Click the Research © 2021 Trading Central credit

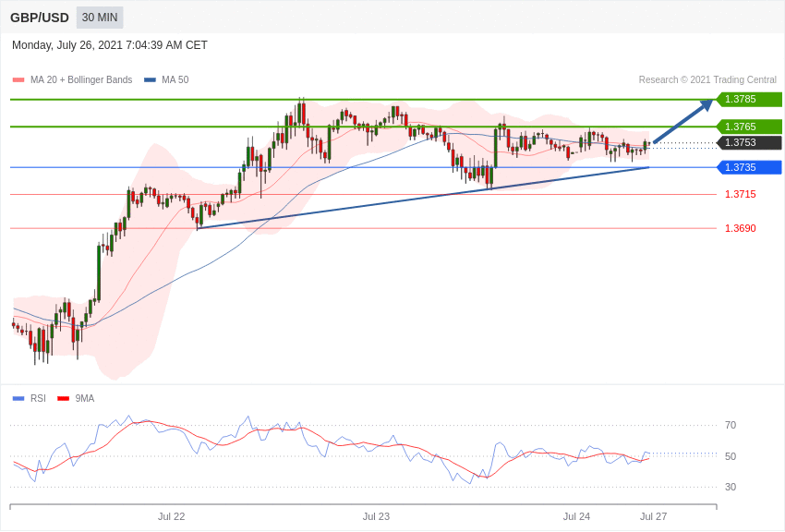[x=707, y=79]
